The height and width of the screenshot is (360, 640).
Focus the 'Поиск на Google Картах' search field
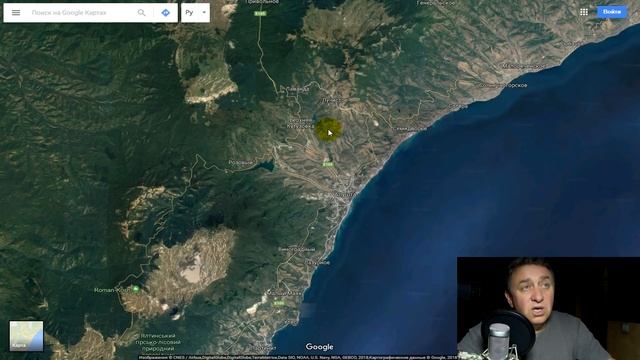(82, 13)
